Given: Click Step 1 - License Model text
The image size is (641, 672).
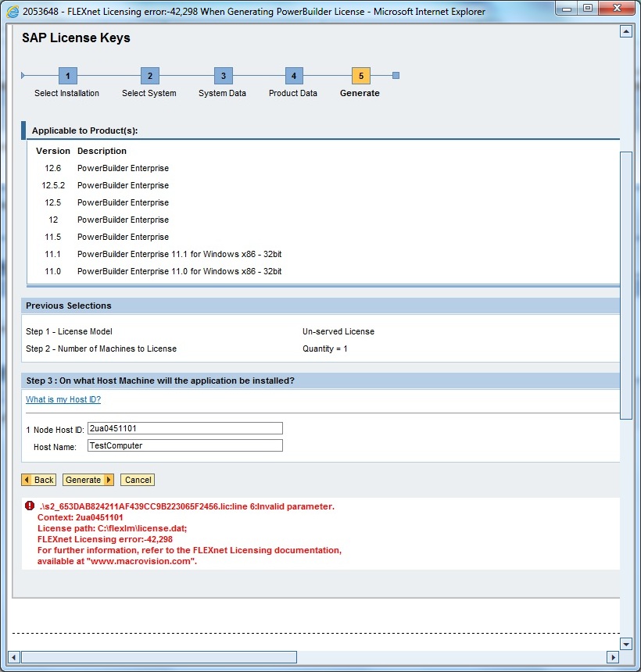Looking at the screenshot, I should pos(69,331).
